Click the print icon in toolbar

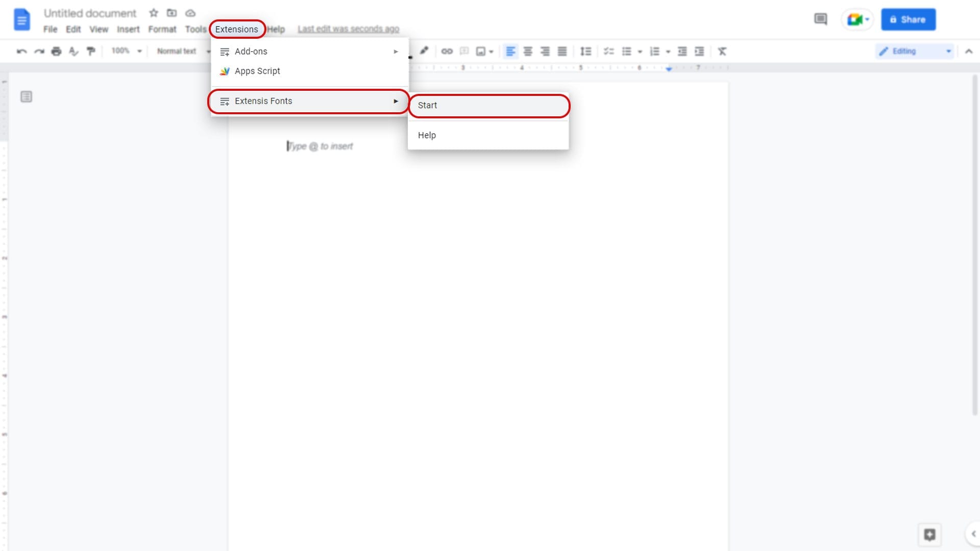click(56, 51)
